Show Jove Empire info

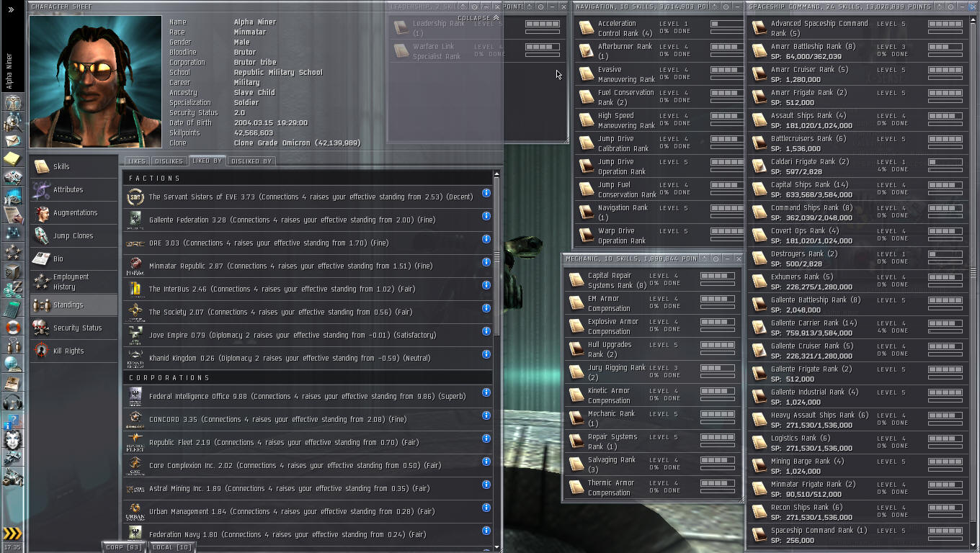pyautogui.click(x=486, y=331)
